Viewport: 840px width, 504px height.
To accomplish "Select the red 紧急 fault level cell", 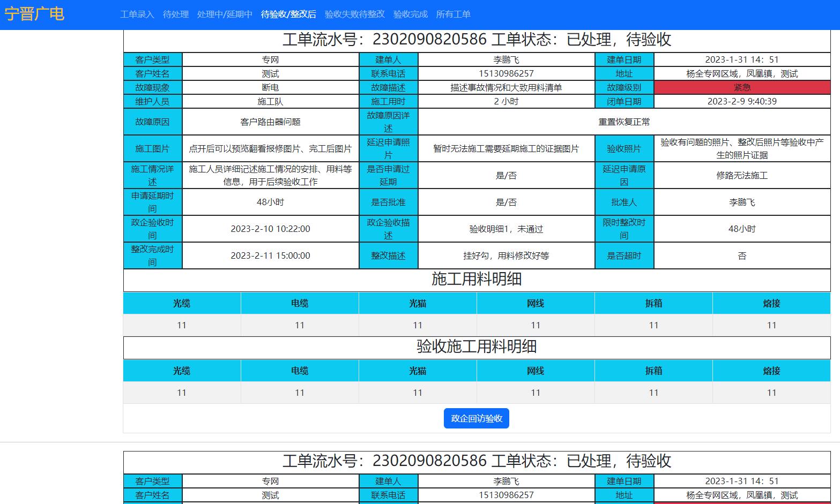I will 742,87.
